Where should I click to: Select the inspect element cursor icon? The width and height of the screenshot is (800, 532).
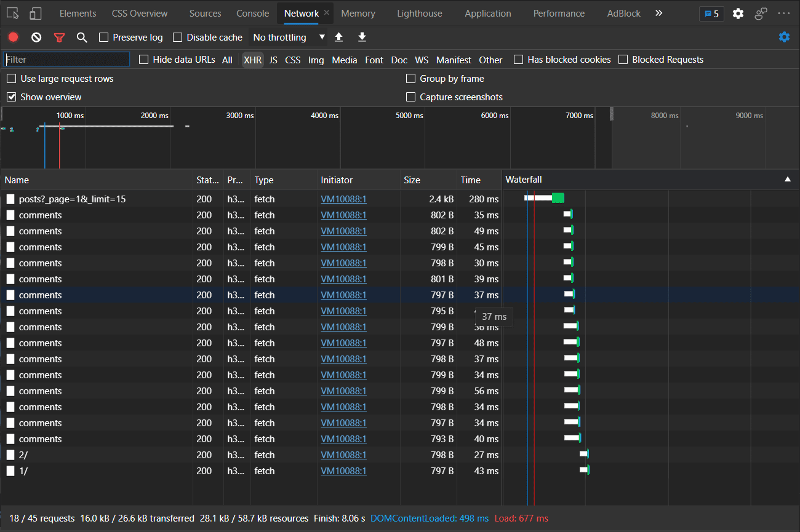(13, 14)
